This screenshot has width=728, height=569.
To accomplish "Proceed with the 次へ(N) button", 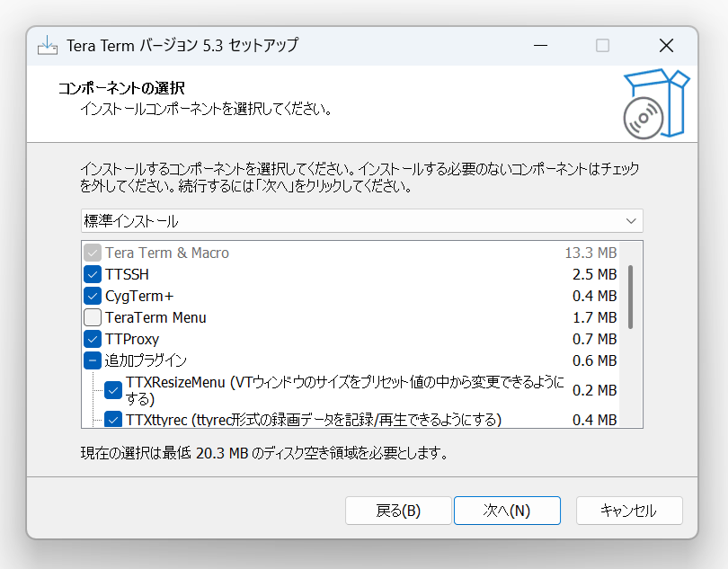I will point(507,511).
